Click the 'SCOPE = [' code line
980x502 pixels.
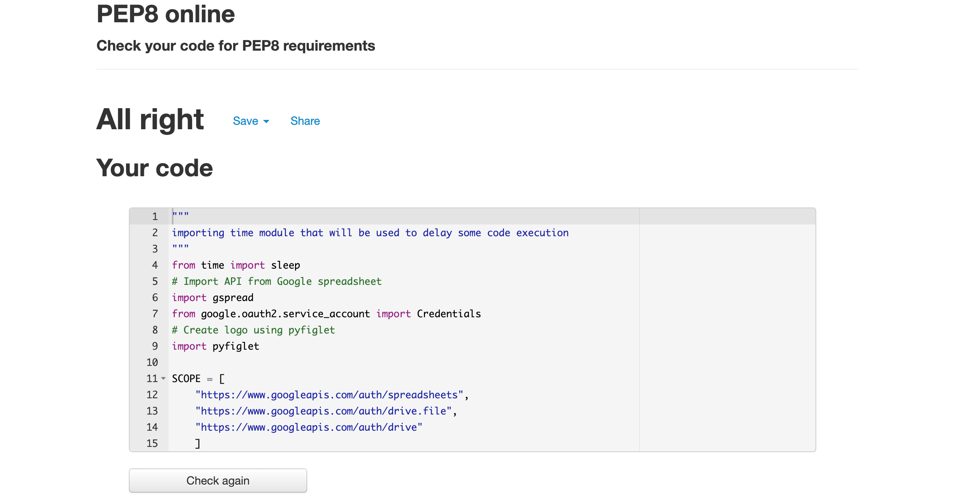pyautogui.click(x=198, y=379)
